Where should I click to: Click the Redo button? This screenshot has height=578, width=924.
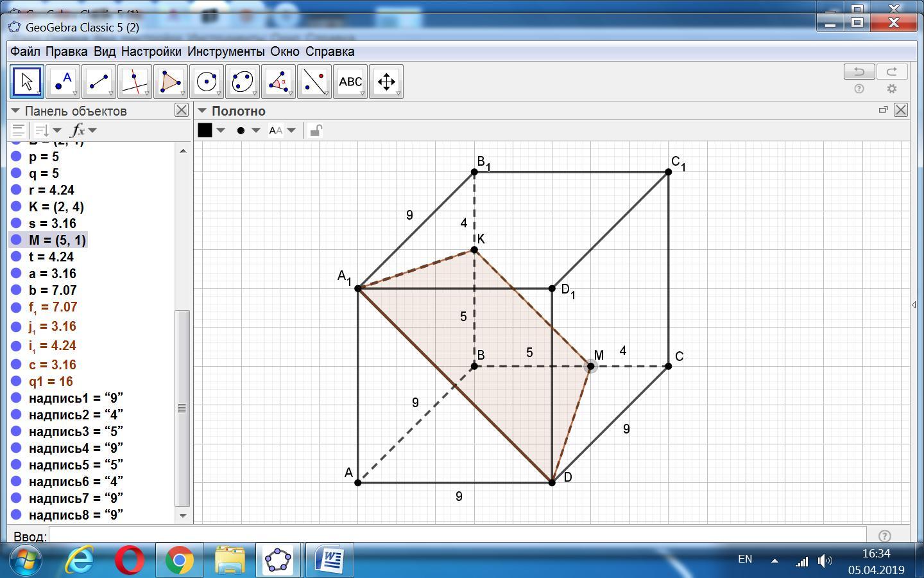[892, 71]
